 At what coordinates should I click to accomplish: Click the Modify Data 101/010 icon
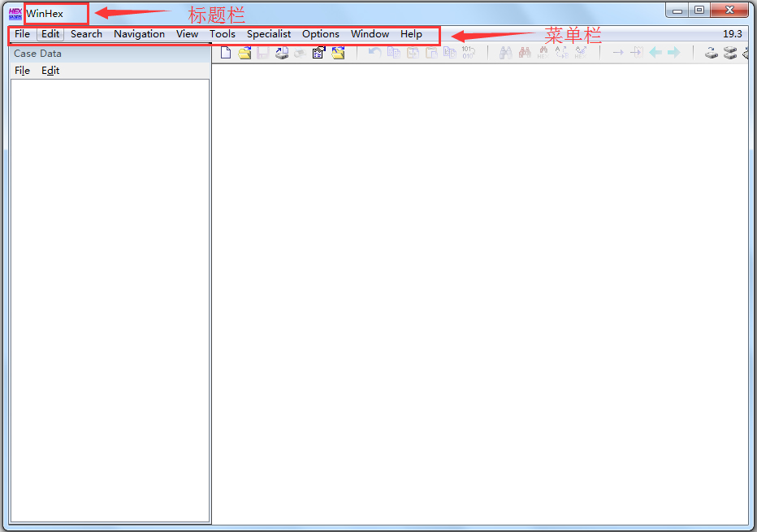(469, 53)
